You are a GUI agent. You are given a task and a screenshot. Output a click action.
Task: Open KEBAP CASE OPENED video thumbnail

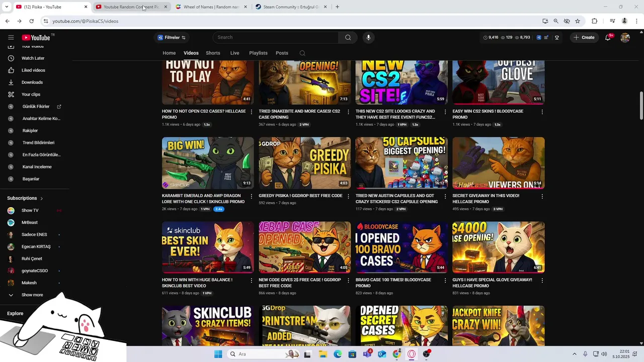(x=304, y=247)
